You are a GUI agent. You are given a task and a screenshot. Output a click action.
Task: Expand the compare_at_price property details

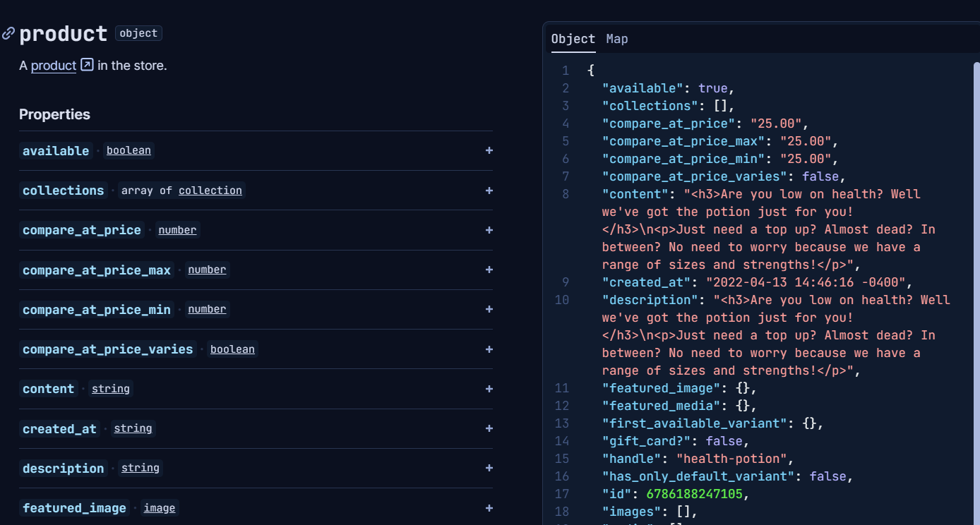489,230
